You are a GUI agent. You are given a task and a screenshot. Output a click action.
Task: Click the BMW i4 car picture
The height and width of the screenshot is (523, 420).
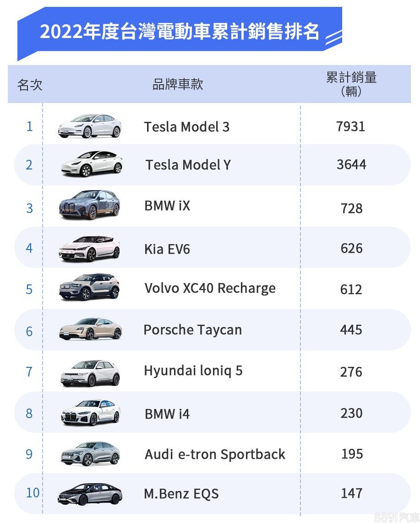[90, 413]
